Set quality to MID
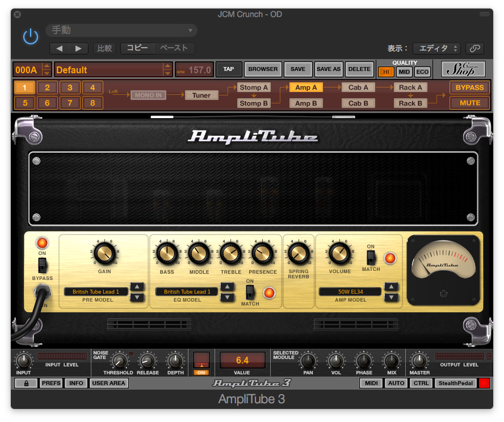The image size is (504, 422). [x=404, y=72]
